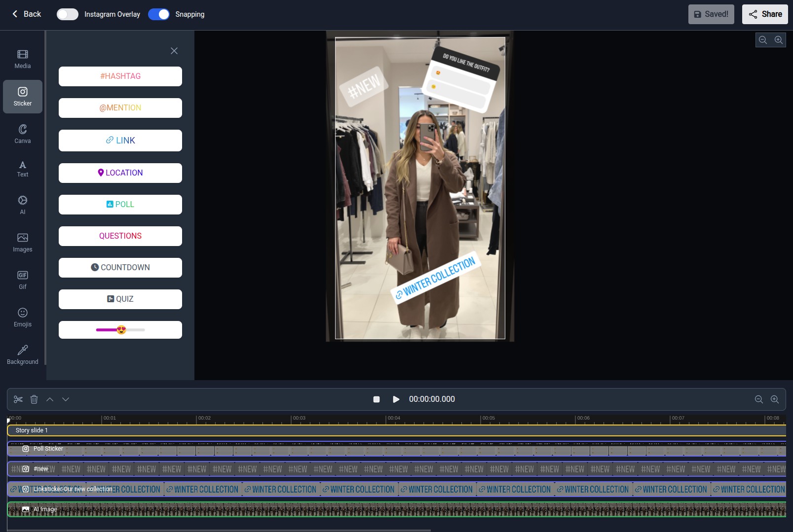Play the timeline preview

click(396, 399)
